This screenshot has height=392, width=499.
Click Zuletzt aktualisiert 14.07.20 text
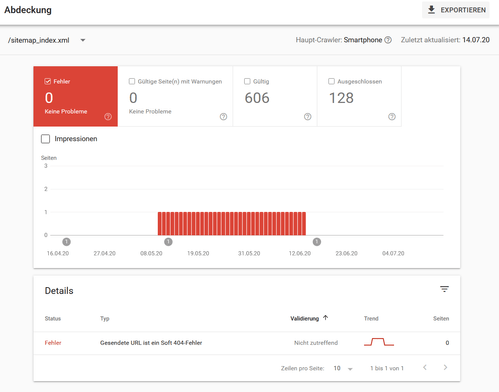click(445, 40)
